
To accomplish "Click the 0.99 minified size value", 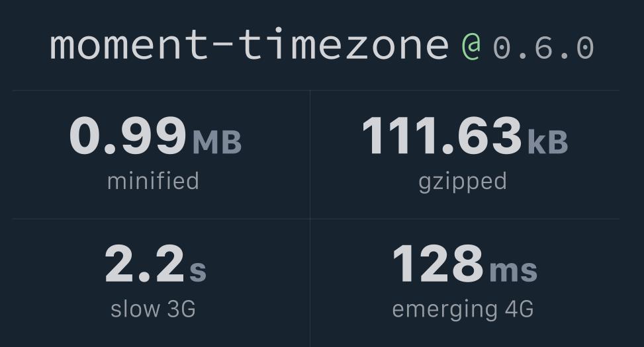I will pos(128,137).
